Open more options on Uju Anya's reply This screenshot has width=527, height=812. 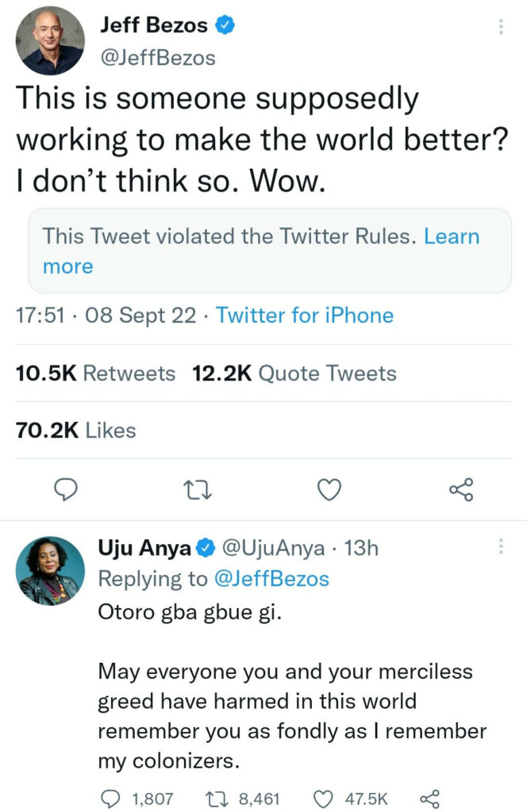(500, 546)
